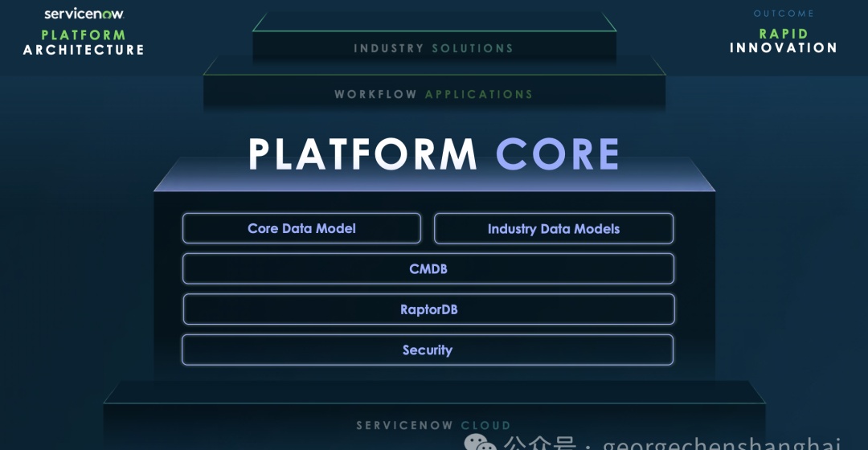
Task: Click the Platform Architecture title text
Action: point(84,43)
